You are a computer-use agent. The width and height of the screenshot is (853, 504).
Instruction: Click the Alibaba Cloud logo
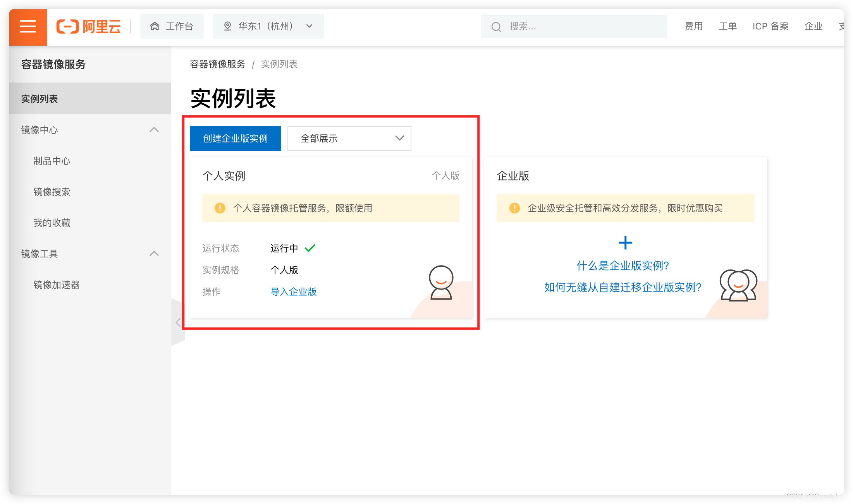click(88, 26)
